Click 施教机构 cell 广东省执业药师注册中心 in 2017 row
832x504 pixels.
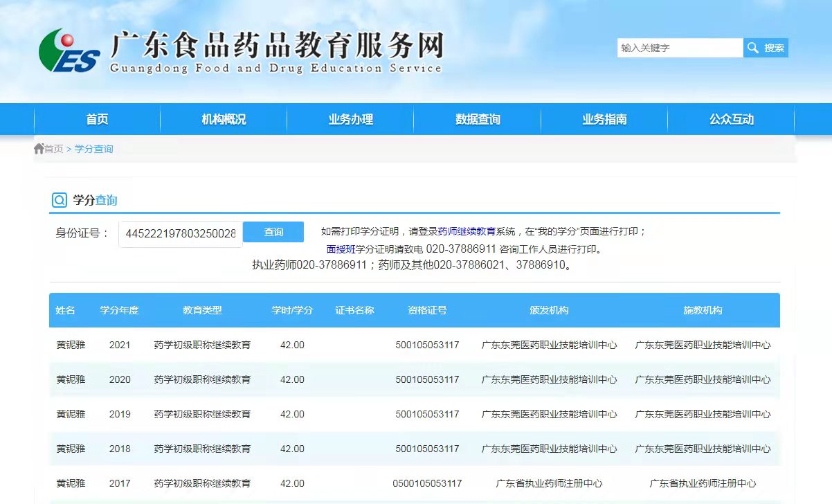tap(703, 483)
